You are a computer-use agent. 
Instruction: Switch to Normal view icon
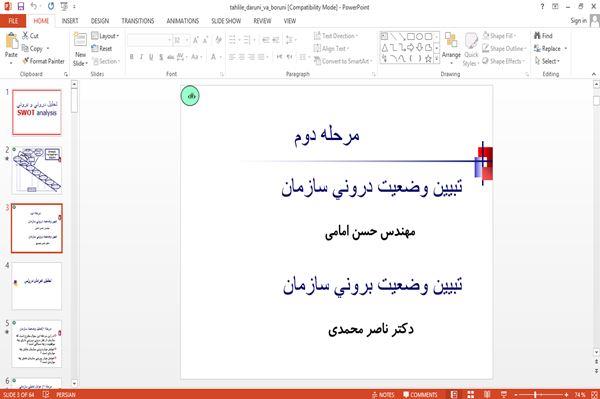tap(454, 394)
